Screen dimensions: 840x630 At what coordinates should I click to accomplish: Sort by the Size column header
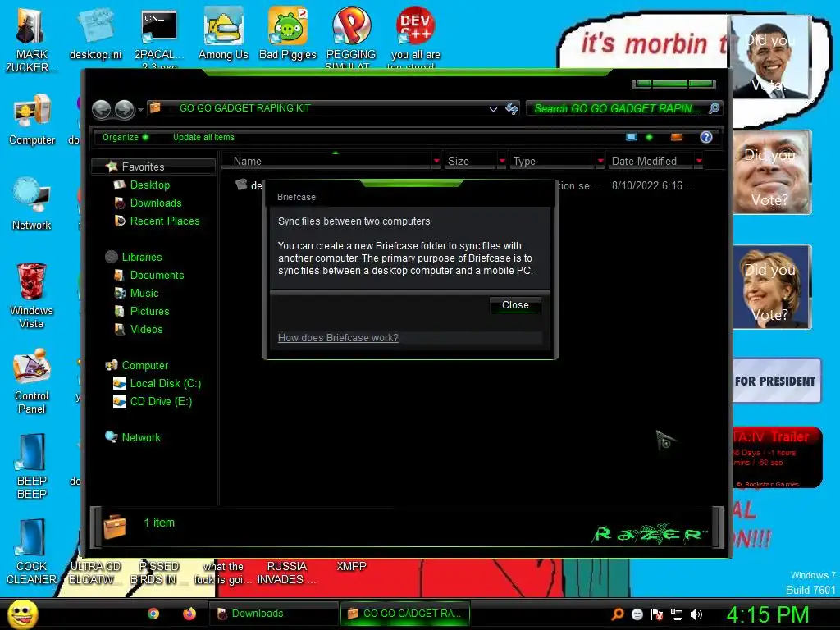point(470,162)
